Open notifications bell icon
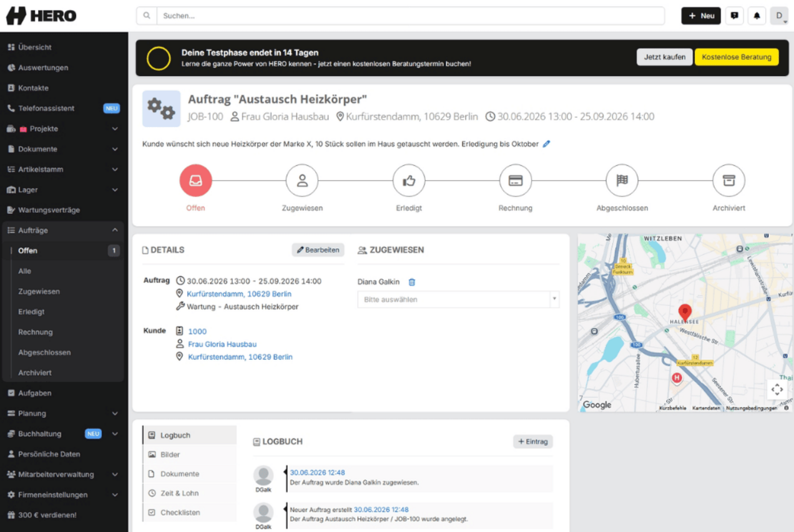 (x=757, y=16)
